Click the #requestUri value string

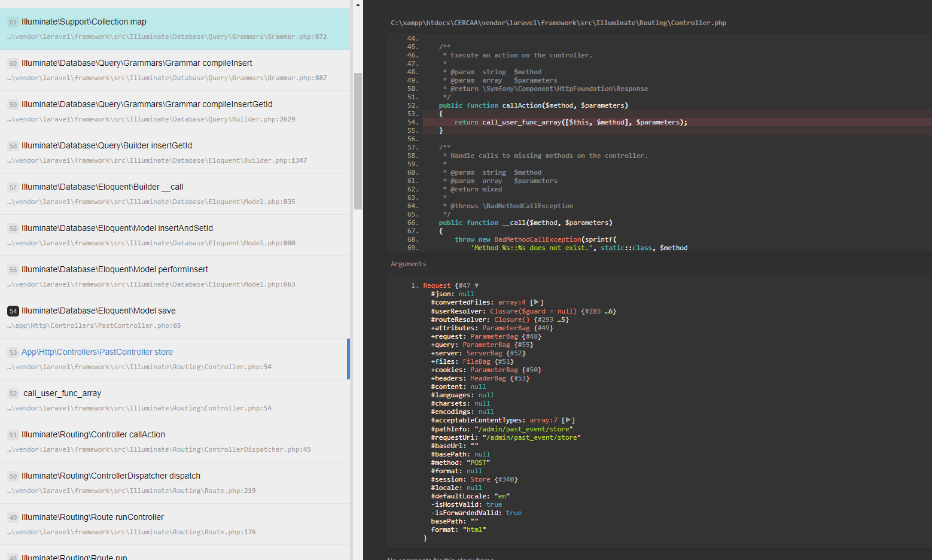pyautogui.click(x=531, y=437)
